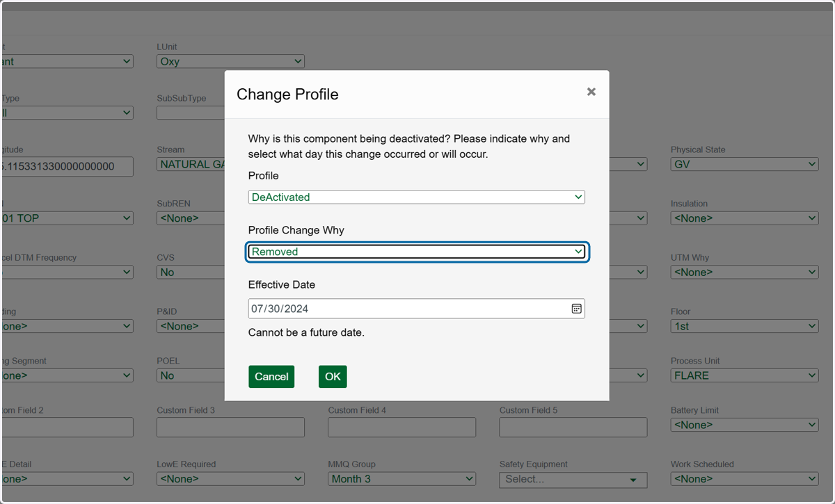Image resolution: width=835 pixels, height=504 pixels.
Task: Click the Custom Field 3 input
Action: coord(230,427)
